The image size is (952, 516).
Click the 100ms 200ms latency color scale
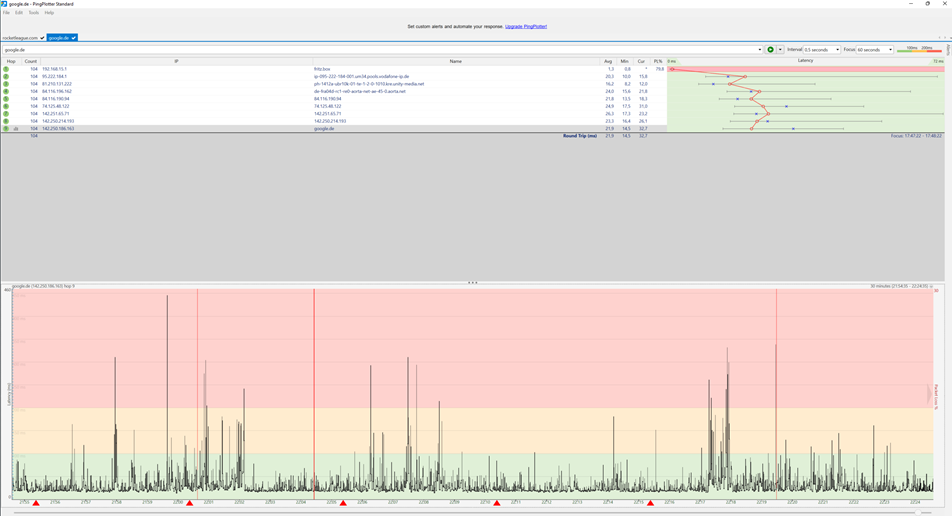pos(919,49)
